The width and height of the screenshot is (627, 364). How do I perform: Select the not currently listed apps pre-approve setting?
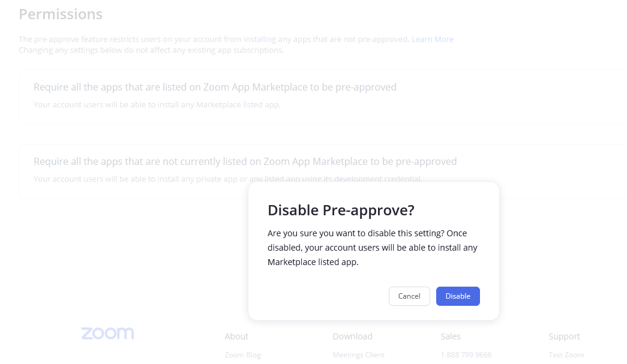[245, 162]
